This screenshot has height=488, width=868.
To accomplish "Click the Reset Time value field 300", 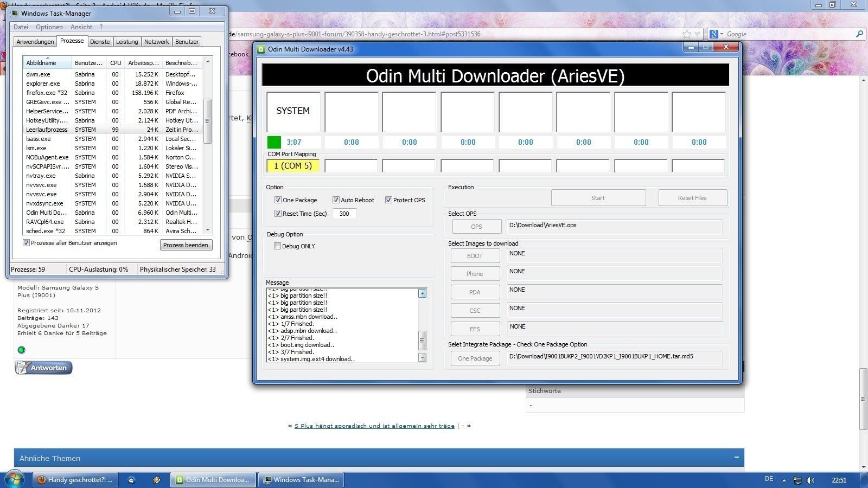I will click(344, 214).
